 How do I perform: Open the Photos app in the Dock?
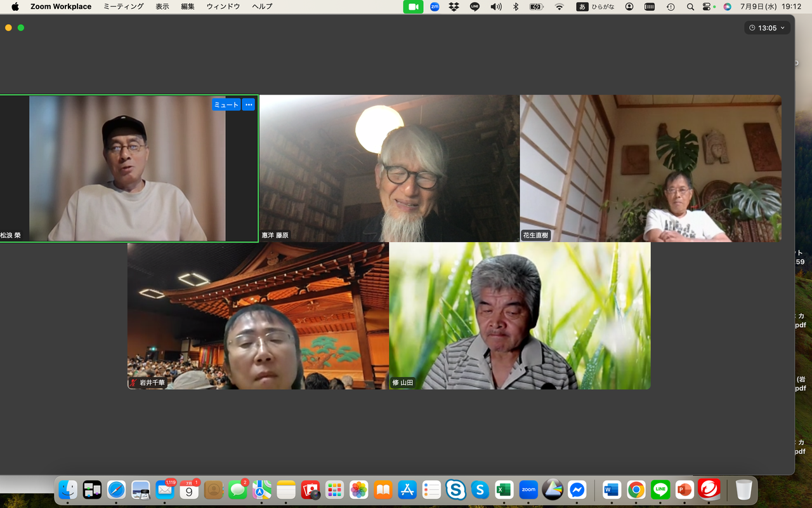[x=359, y=490]
